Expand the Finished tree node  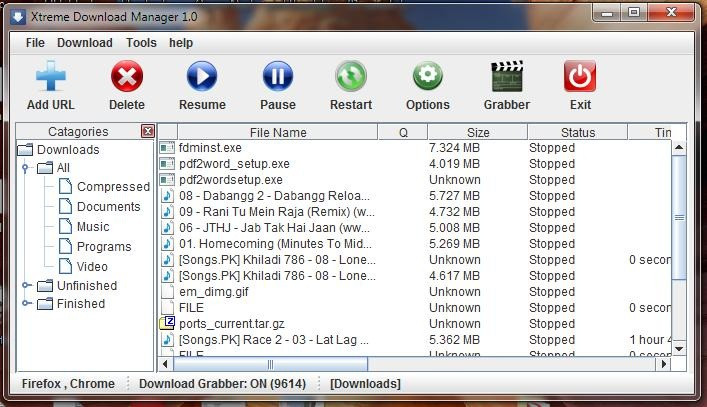tap(26, 303)
